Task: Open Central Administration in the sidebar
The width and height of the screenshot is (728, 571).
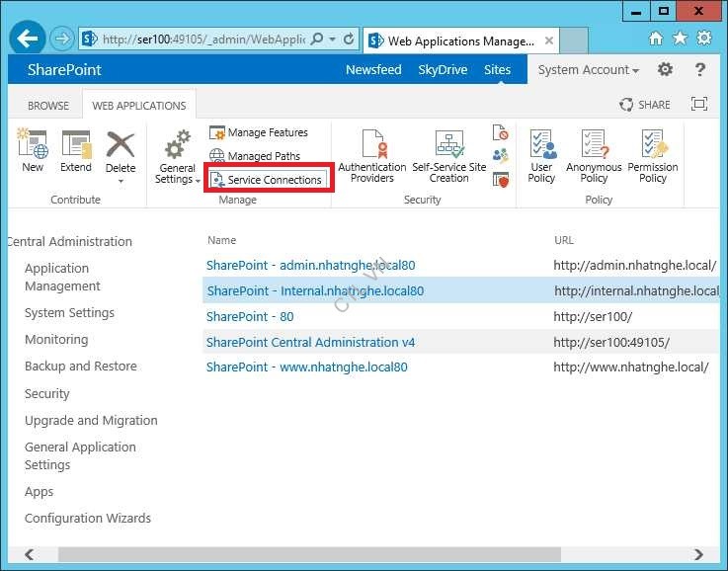Action: click(x=70, y=241)
